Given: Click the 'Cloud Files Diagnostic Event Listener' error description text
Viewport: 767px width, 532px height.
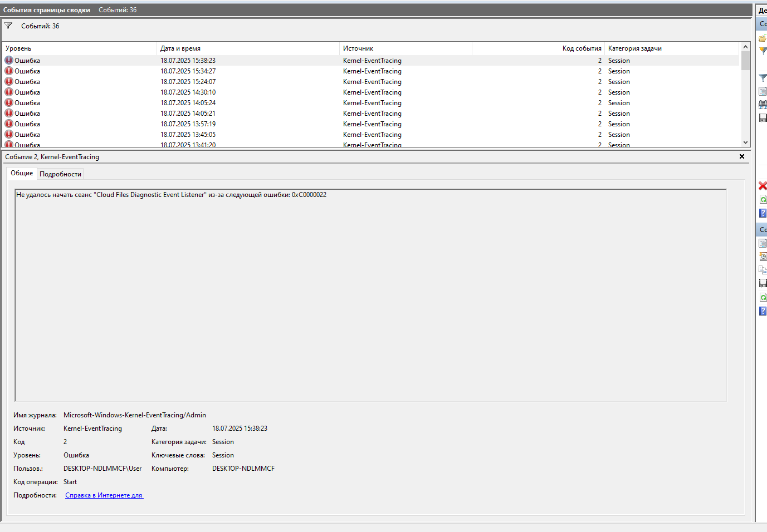Looking at the screenshot, I should pyautogui.click(x=171, y=195).
